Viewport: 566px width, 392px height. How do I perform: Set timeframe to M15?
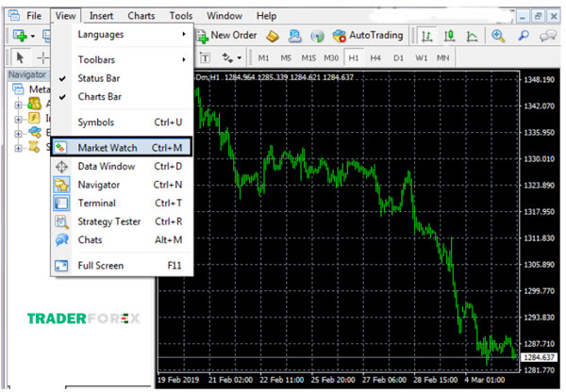pos(308,58)
